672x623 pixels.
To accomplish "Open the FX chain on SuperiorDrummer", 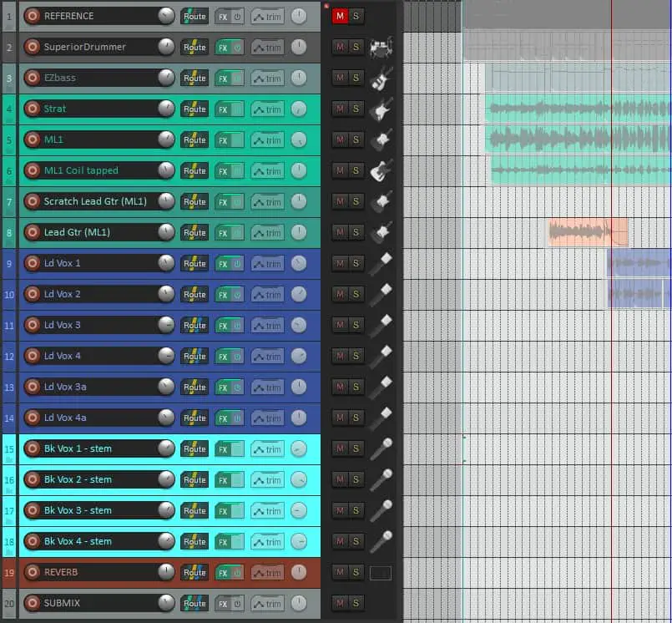I will 223,48.
